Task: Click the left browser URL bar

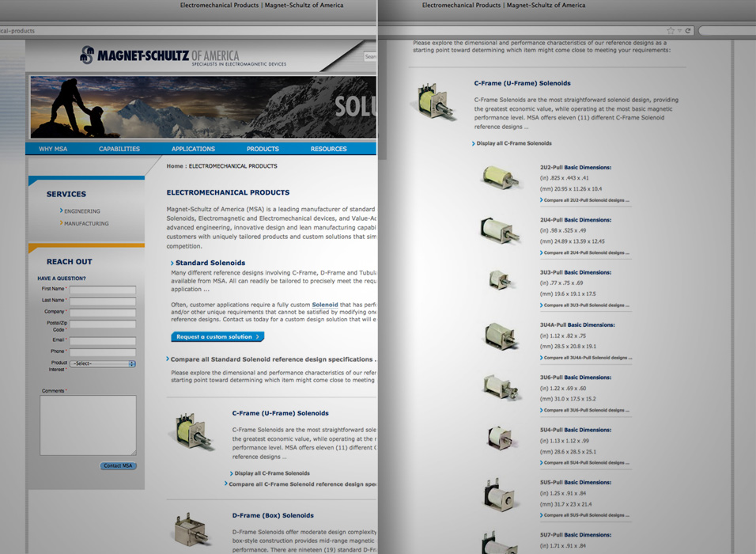Action: 188,30
